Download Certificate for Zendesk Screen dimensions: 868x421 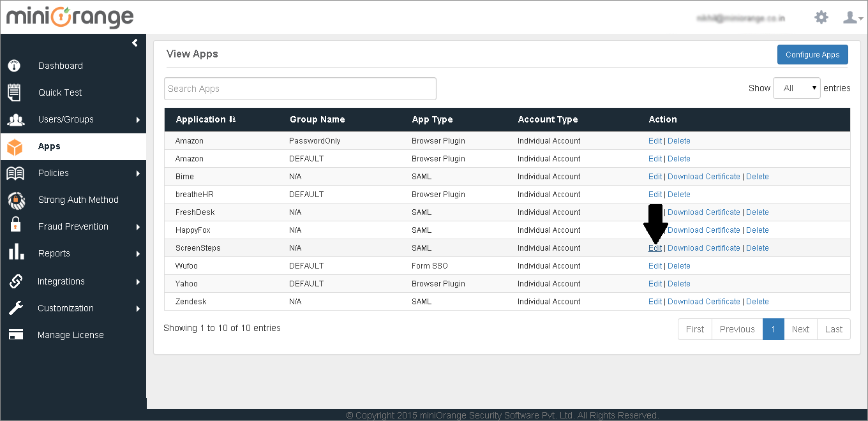704,302
